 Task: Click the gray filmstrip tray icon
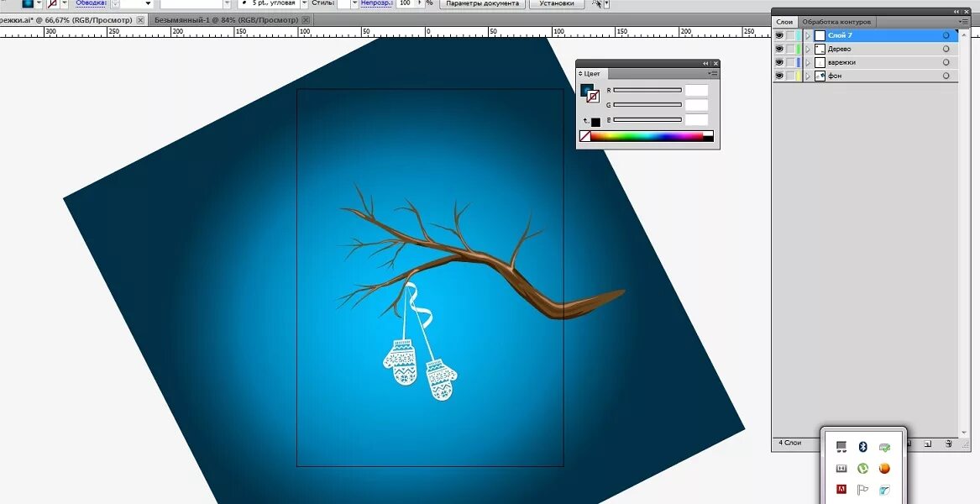coord(841,468)
